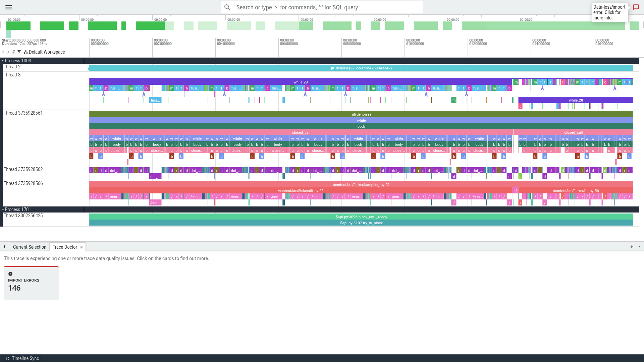
Task: Click the Thread 2 track label
Action: (12, 67)
